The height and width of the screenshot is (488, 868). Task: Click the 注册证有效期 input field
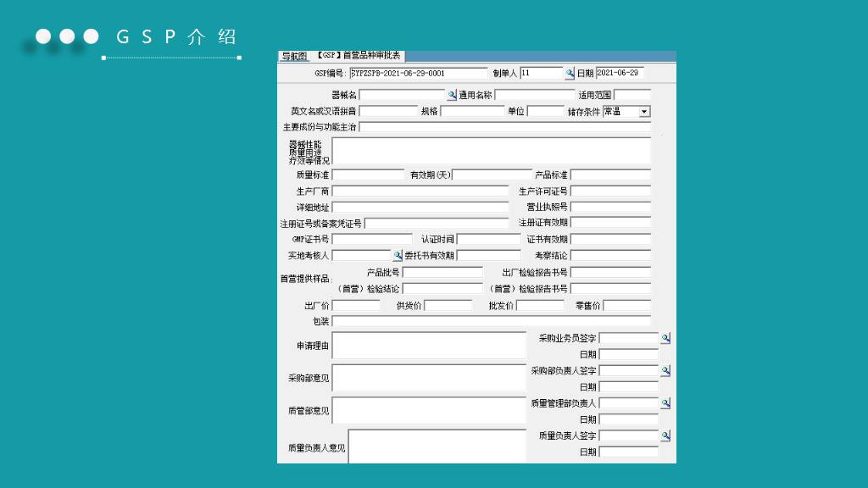[x=610, y=223]
